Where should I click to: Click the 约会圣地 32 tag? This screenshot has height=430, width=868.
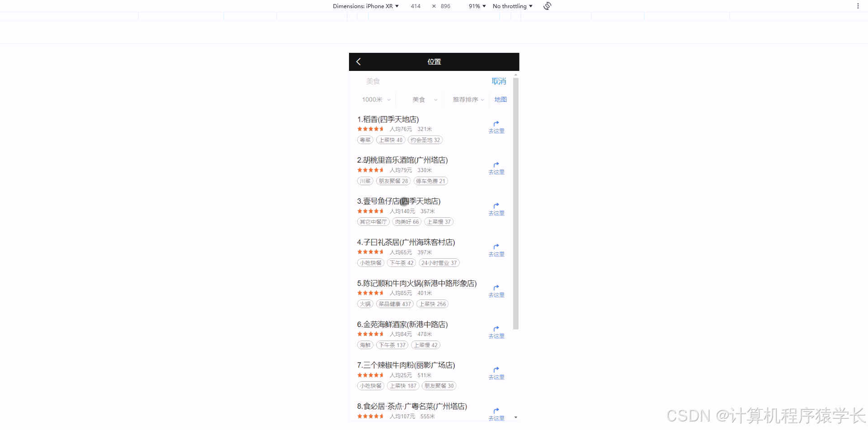pos(425,140)
